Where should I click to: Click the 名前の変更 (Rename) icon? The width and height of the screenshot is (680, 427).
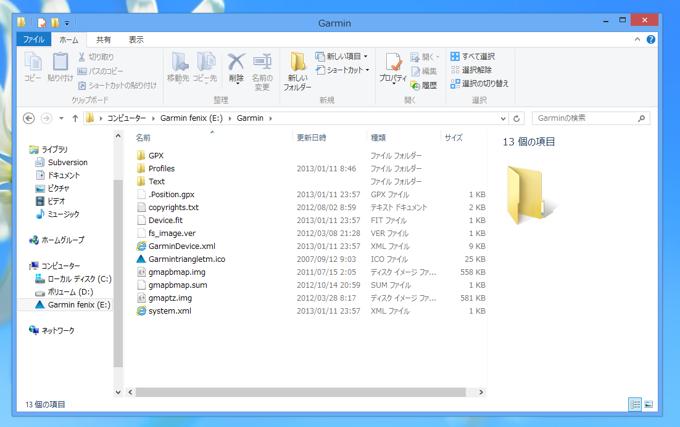[262, 62]
